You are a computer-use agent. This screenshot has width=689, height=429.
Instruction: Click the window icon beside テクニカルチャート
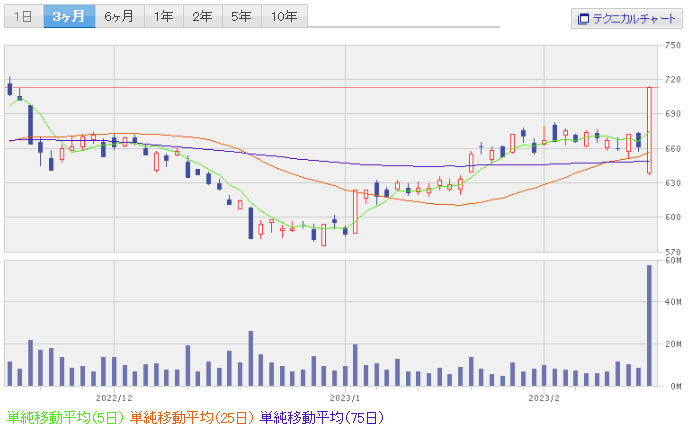pyautogui.click(x=583, y=18)
